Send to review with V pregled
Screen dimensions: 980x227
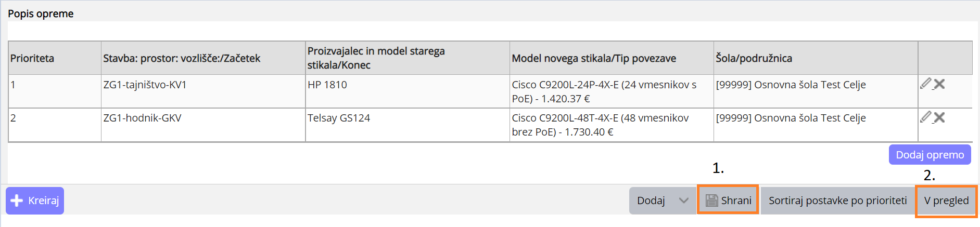click(946, 201)
